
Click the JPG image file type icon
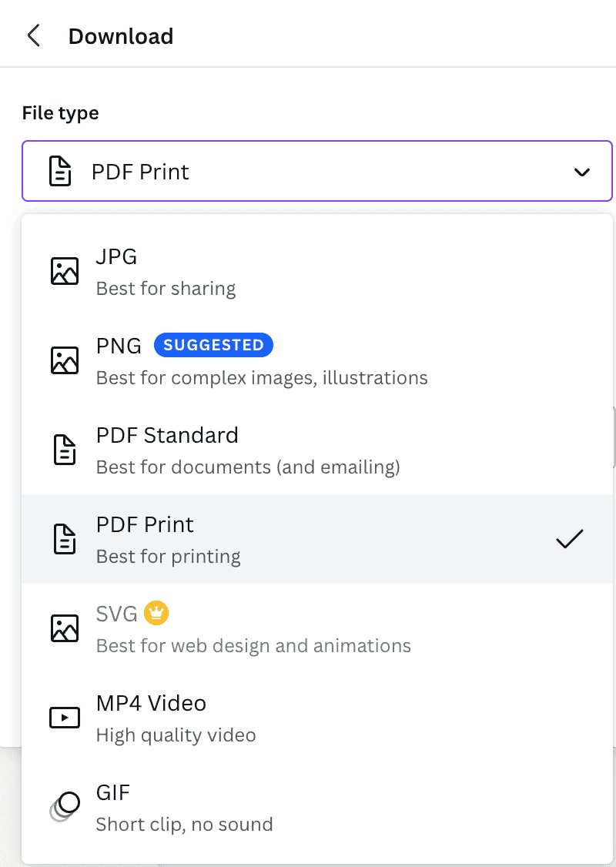(65, 270)
